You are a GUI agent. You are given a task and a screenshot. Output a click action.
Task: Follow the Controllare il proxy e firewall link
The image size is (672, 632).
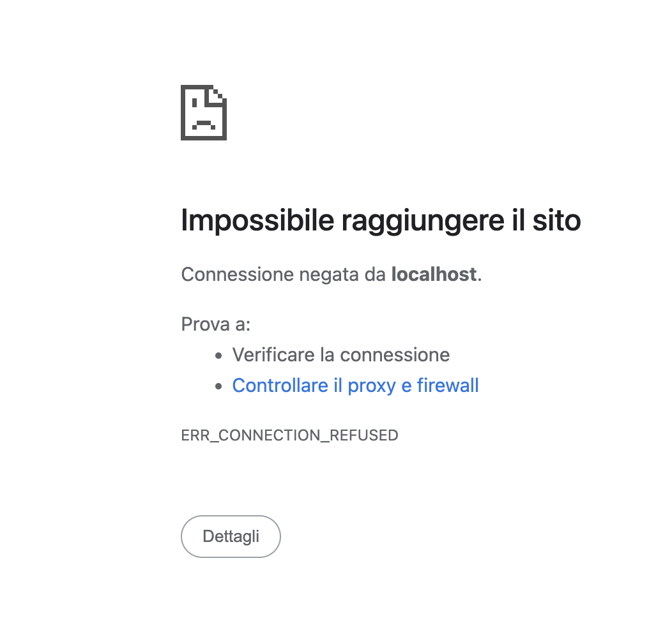355,386
